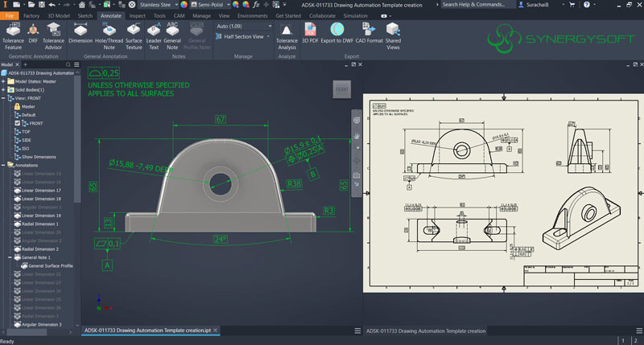Activate the Dimension annotation tool
The width and height of the screenshot is (644, 345).
click(80, 34)
